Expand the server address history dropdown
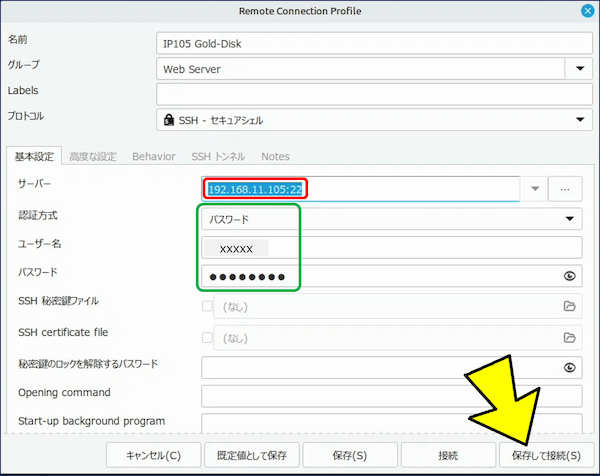The width and height of the screenshot is (600, 476). tap(535, 189)
